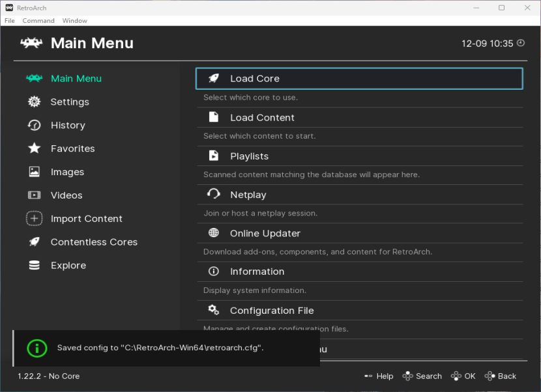
Task: Click the green info icon in the notification
Action: pyautogui.click(x=37, y=348)
